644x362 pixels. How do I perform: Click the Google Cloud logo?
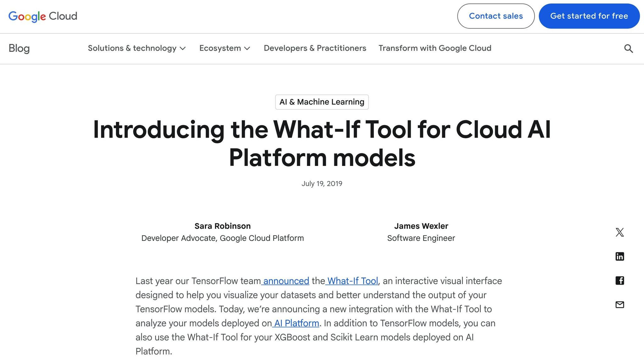(43, 16)
